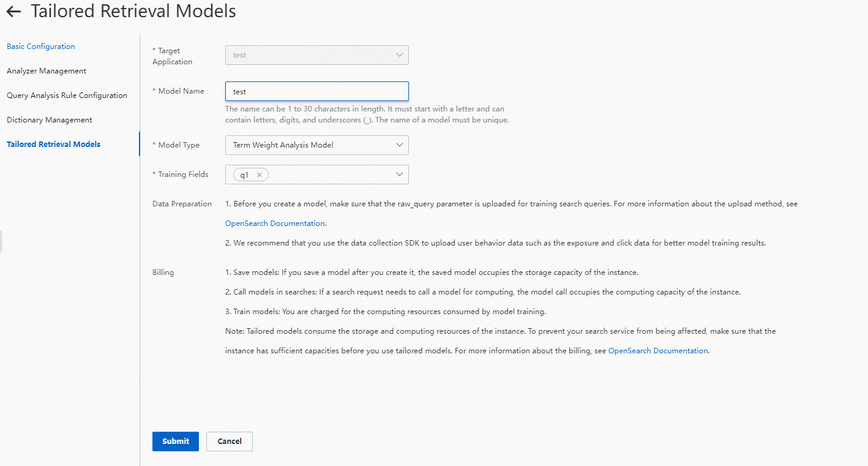This screenshot has height=466, width=868.
Task: Click the Tailored Retrieval Models page heading
Action: [133, 11]
